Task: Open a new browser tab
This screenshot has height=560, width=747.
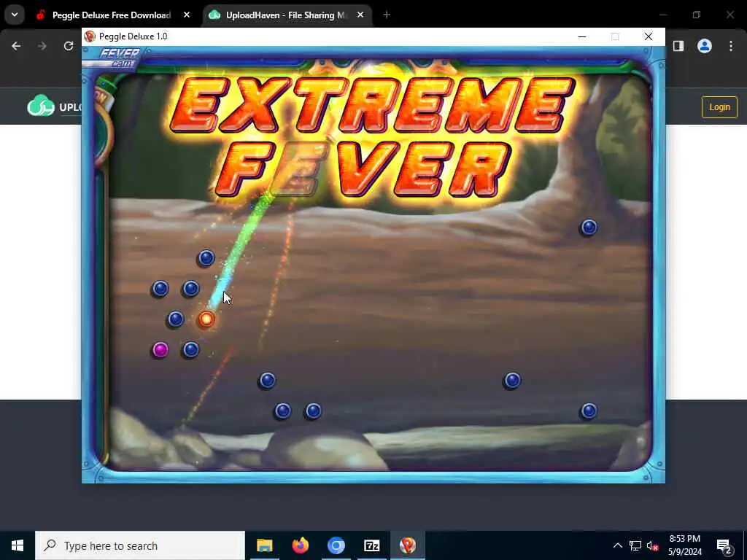Action: click(387, 15)
